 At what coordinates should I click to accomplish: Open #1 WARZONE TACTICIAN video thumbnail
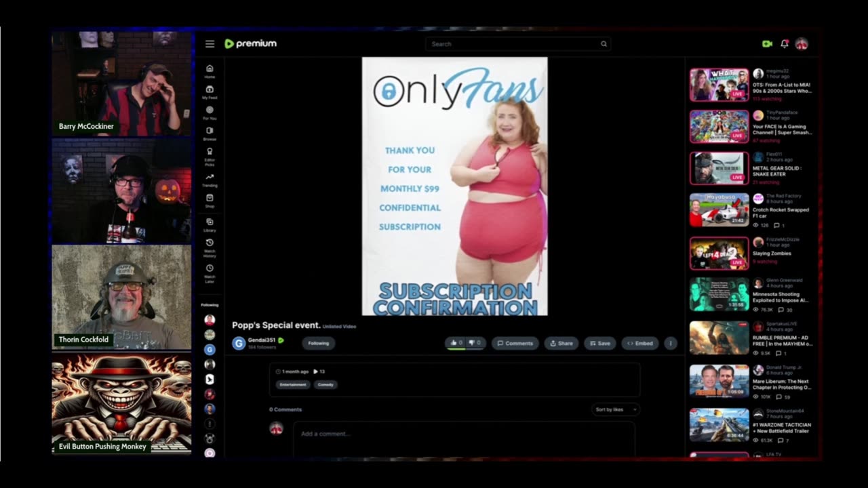(719, 424)
